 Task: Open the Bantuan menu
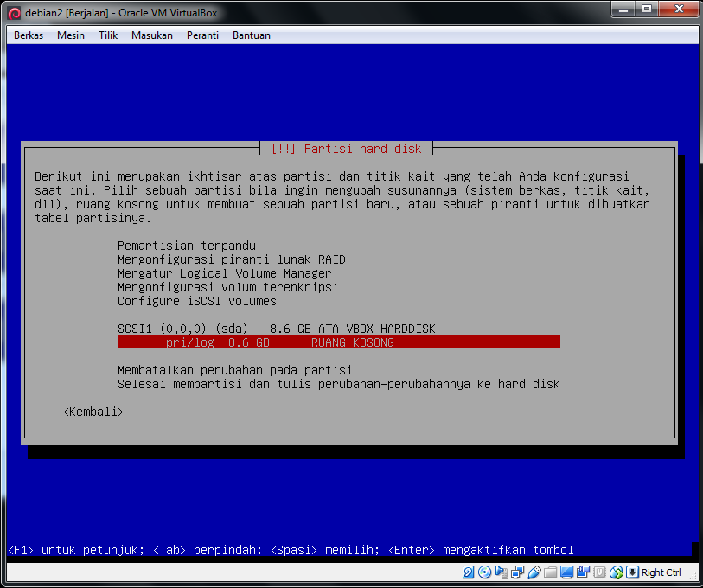tap(252, 35)
